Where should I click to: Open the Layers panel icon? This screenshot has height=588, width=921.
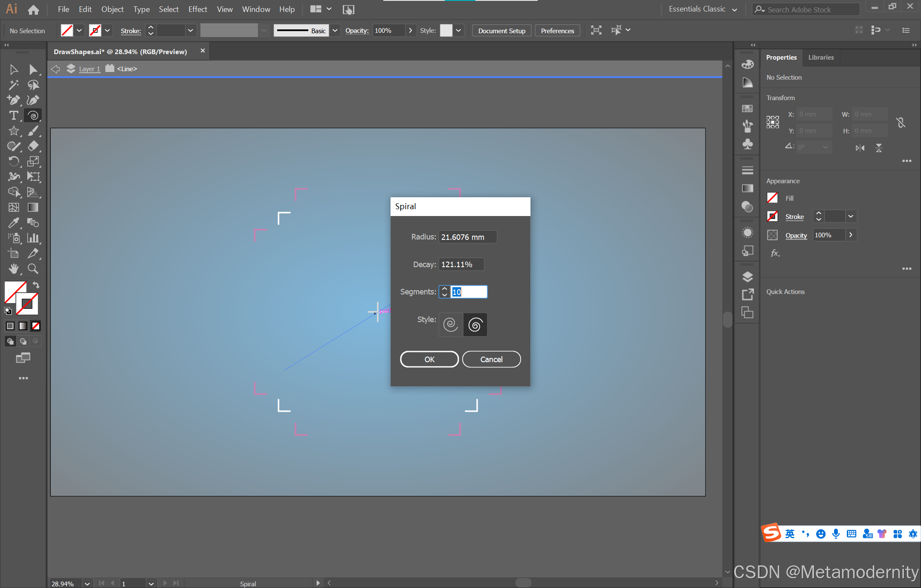tap(747, 277)
